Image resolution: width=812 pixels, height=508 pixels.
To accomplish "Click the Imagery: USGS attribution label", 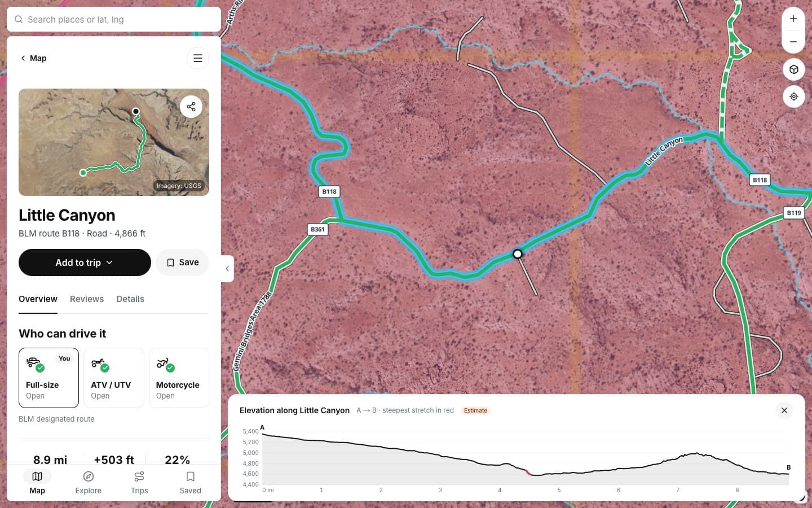I will [x=179, y=186].
